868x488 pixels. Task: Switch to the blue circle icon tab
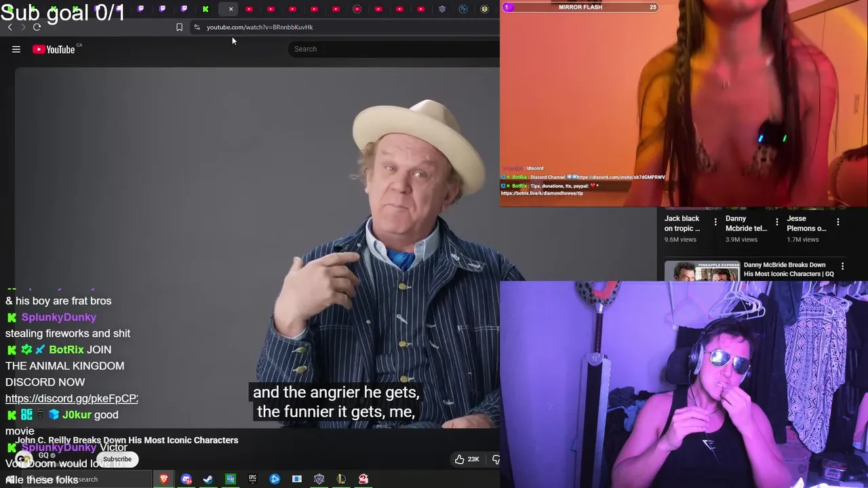pos(463,9)
